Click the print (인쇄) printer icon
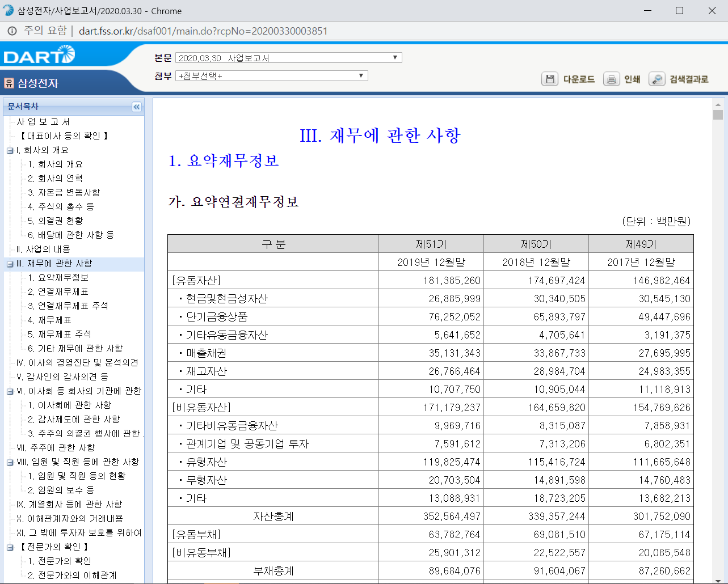The image size is (728, 584). (x=611, y=79)
